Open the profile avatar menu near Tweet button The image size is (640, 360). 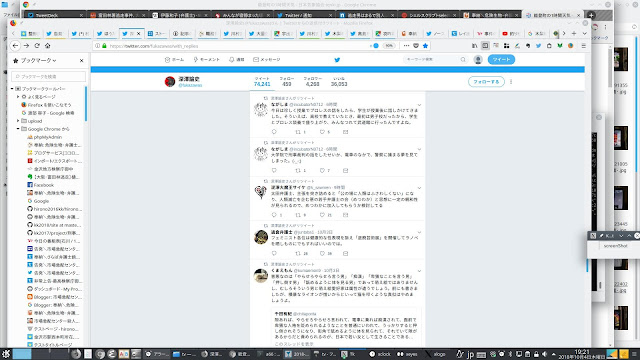pyautogui.click(x=478, y=60)
